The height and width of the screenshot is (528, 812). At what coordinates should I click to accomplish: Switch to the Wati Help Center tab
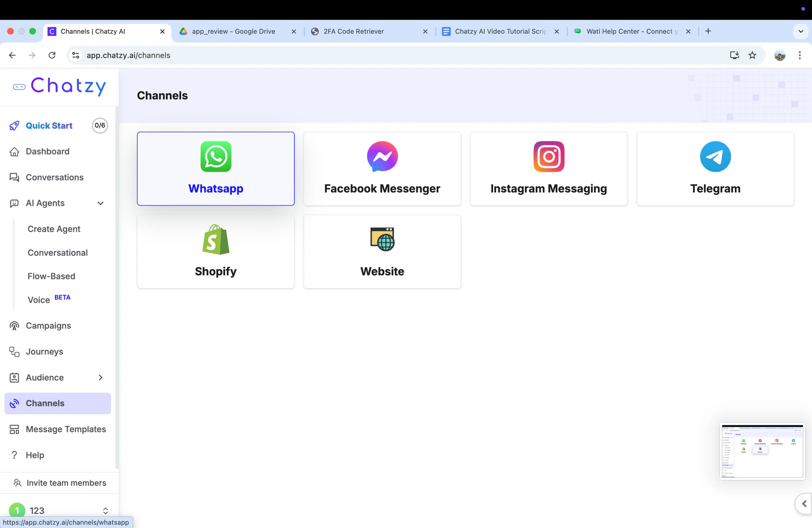pos(633,31)
